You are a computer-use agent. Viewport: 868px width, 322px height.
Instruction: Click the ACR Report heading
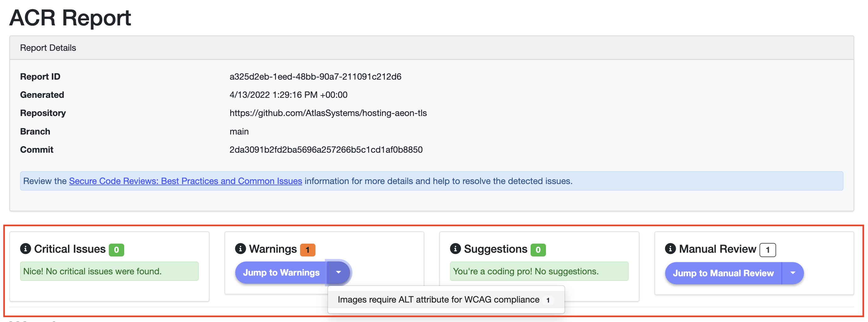pos(70,18)
